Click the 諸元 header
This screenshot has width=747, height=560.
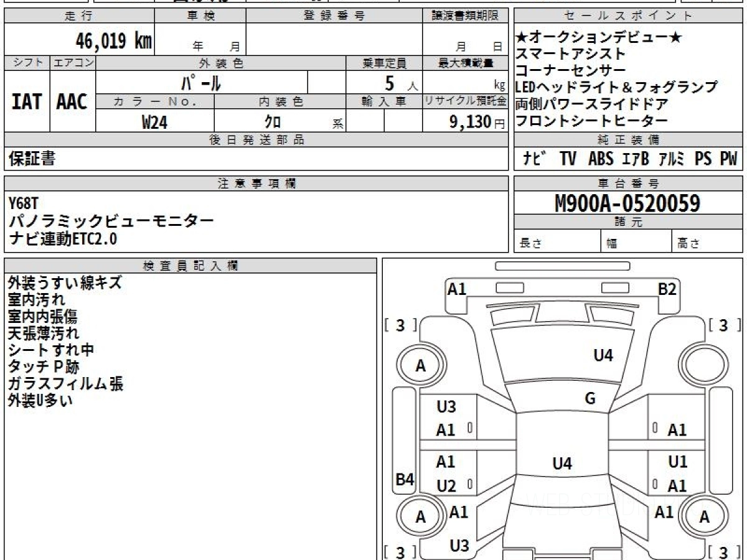(629, 222)
